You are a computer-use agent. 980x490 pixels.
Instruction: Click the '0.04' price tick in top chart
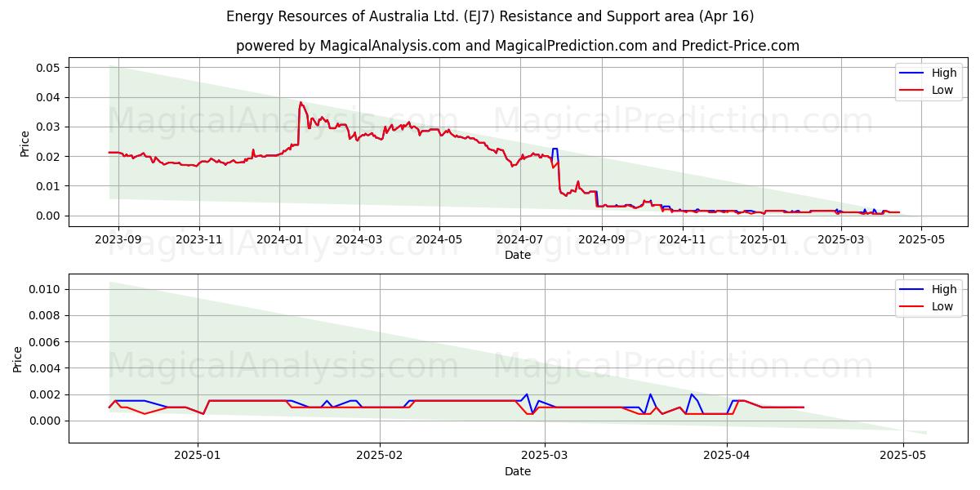47,97
